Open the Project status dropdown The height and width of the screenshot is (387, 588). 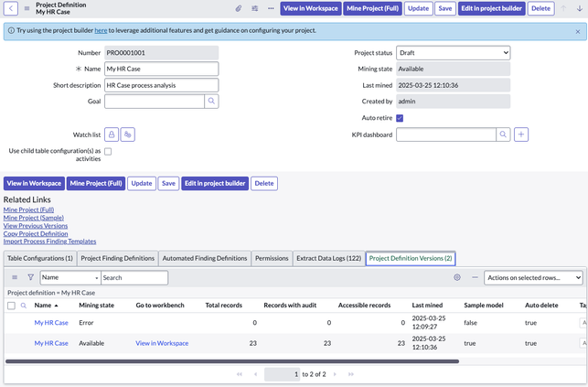pos(453,53)
